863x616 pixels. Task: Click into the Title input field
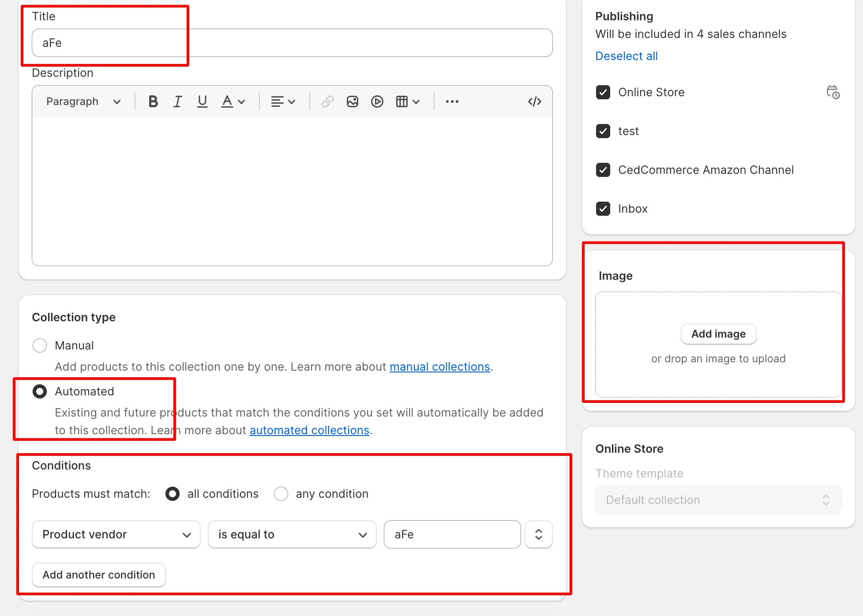point(291,43)
